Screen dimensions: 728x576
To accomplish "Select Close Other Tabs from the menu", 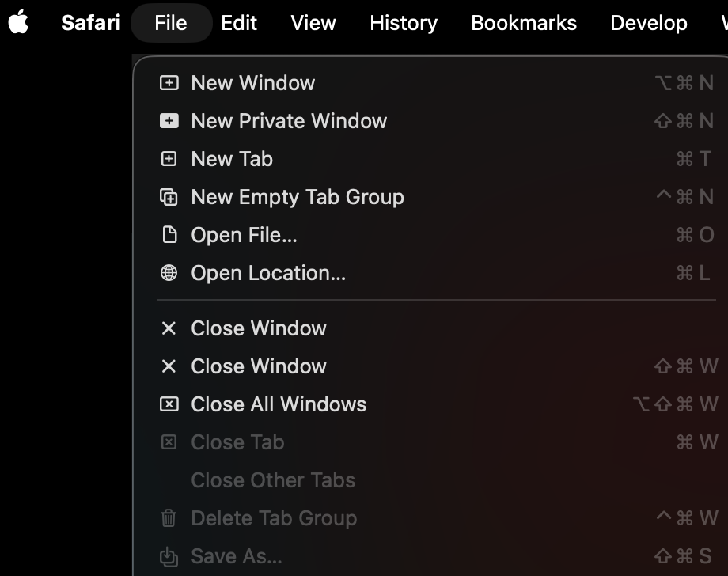I will 273,480.
